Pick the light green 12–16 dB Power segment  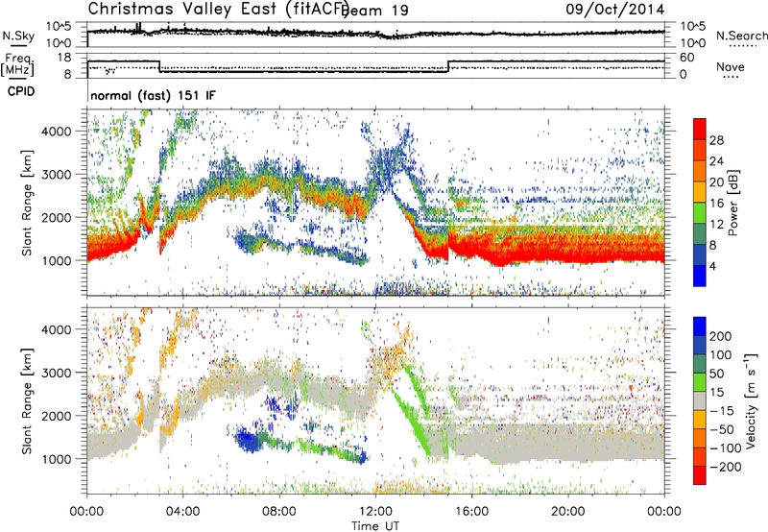click(x=700, y=213)
